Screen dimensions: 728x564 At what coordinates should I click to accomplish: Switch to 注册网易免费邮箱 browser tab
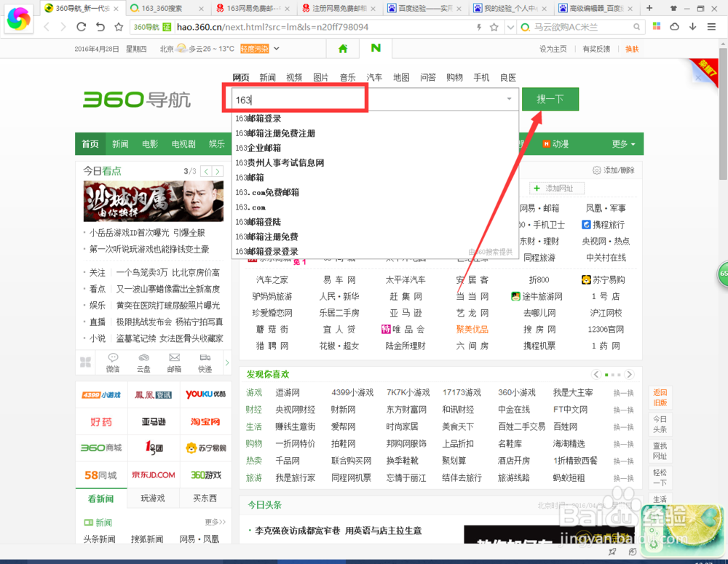coord(340,8)
